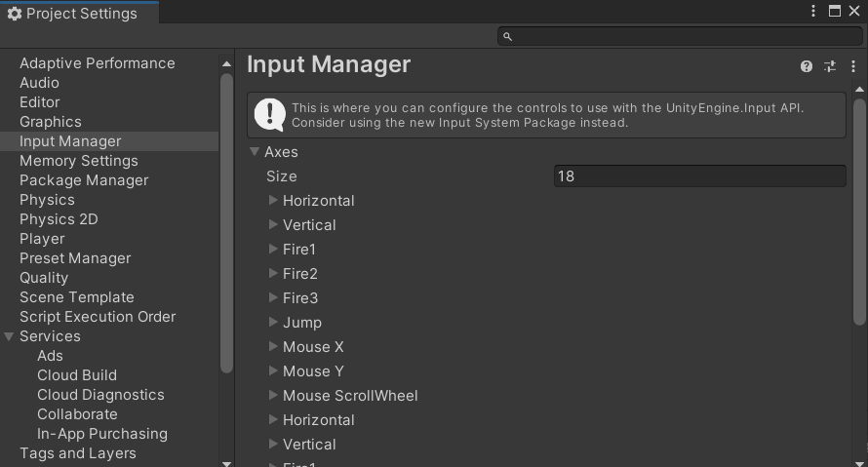Click the Mouse ScrollWheel label

(x=350, y=396)
